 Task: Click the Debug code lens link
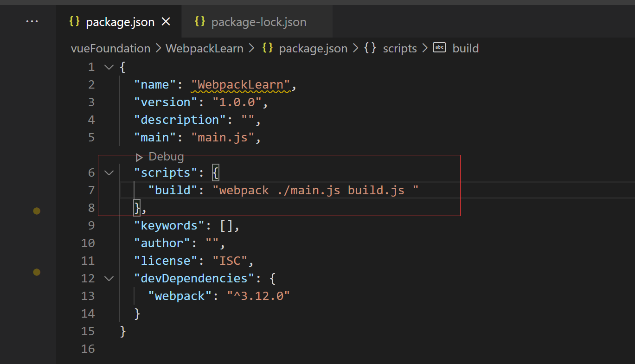coord(166,157)
